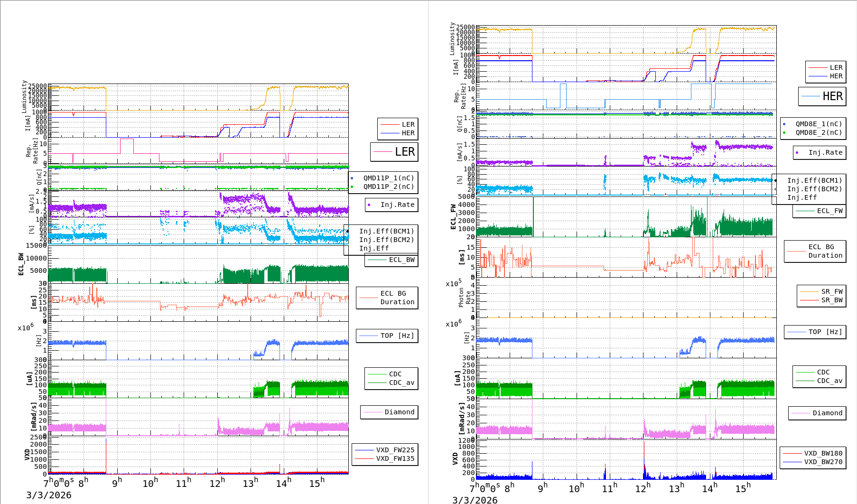Click the Inj.Rate legend in right panel
857x504 pixels.
click(x=825, y=152)
